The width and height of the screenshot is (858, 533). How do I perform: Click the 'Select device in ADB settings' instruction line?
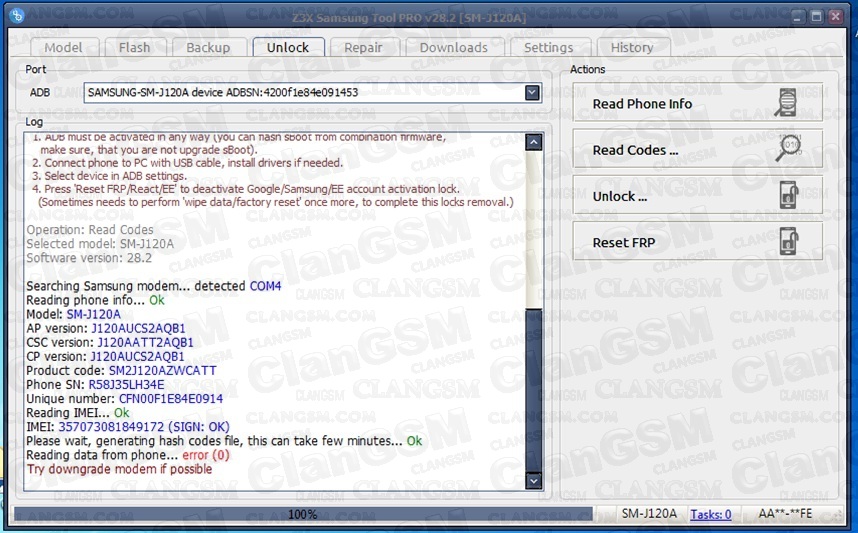(x=109, y=176)
